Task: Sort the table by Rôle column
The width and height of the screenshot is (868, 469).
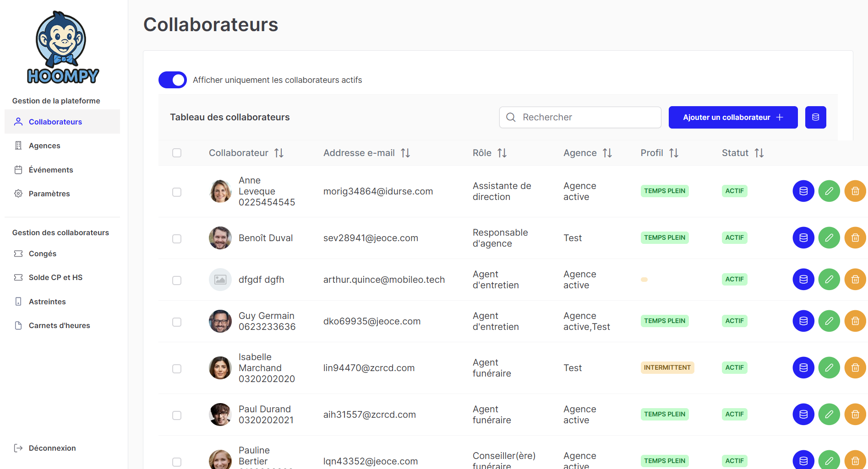Action: tap(502, 153)
